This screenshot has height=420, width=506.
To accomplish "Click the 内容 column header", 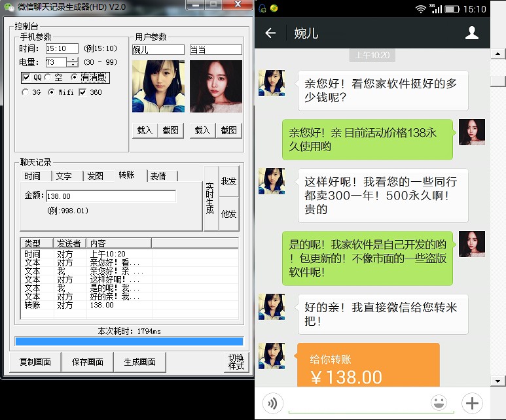I will click(x=118, y=243).
